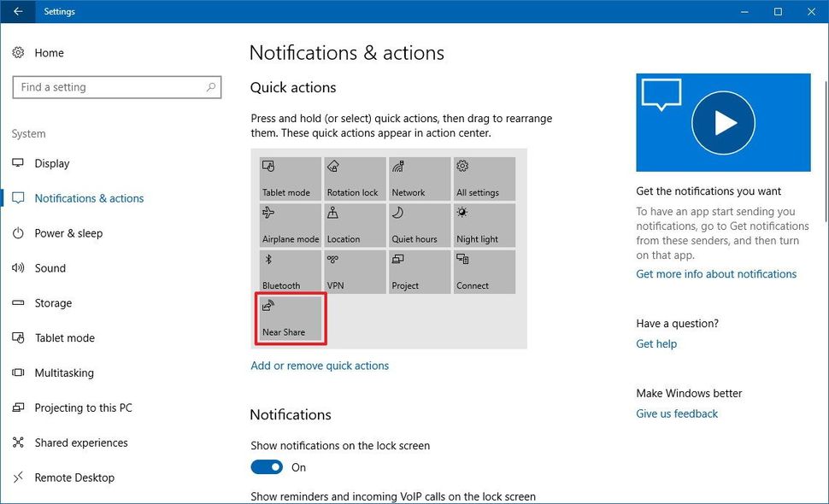Open the Shared experiences settings page
The height and width of the screenshot is (504, 829).
pos(80,442)
